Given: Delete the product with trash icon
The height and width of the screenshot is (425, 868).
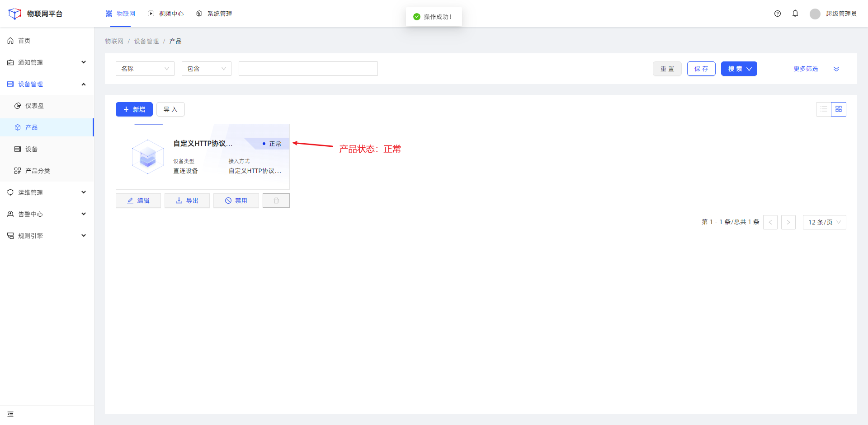Looking at the screenshot, I should 276,201.
